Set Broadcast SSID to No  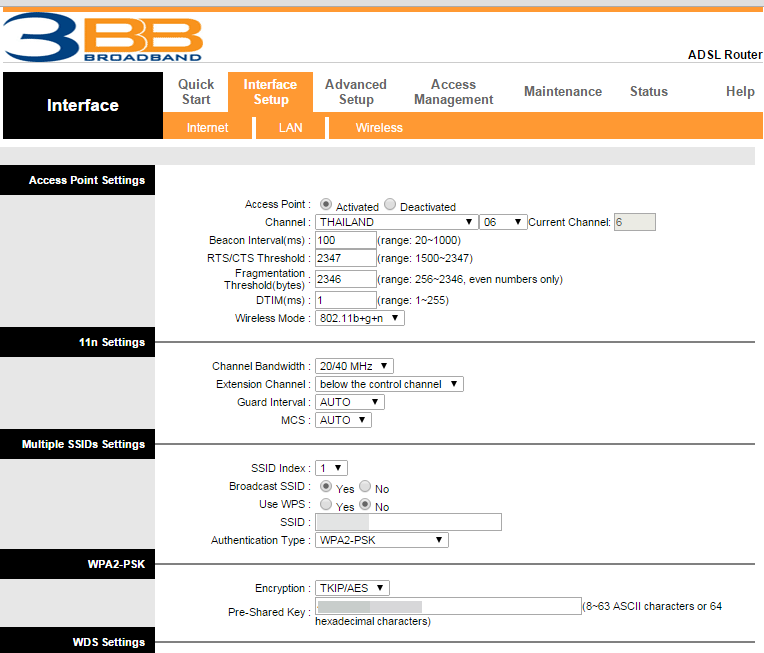[x=365, y=487]
